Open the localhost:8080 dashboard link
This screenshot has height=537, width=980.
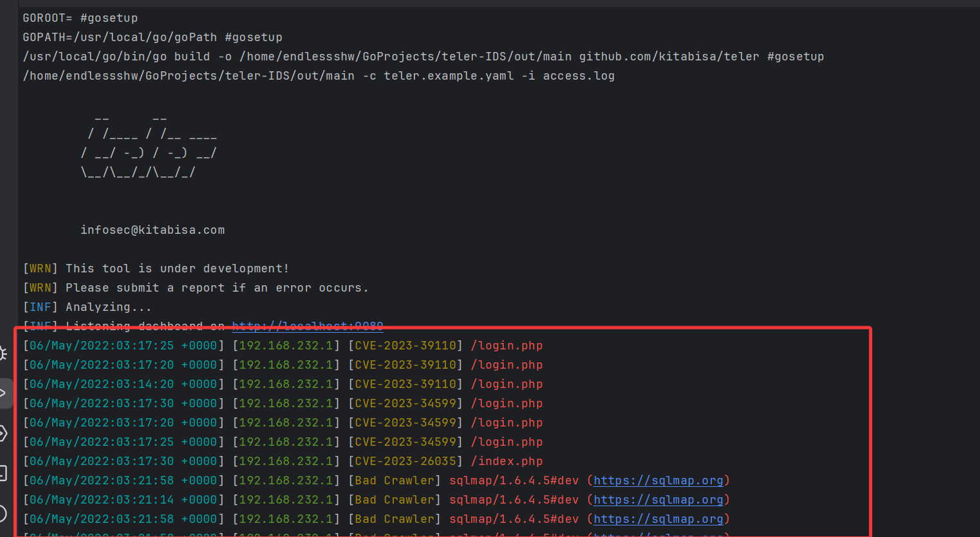(x=307, y=326)
